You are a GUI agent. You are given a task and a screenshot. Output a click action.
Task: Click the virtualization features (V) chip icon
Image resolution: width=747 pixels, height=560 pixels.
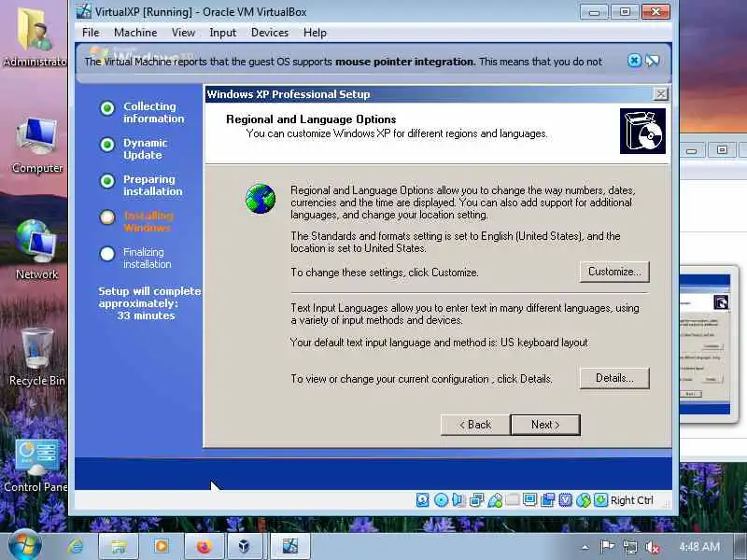coord(566,499)
